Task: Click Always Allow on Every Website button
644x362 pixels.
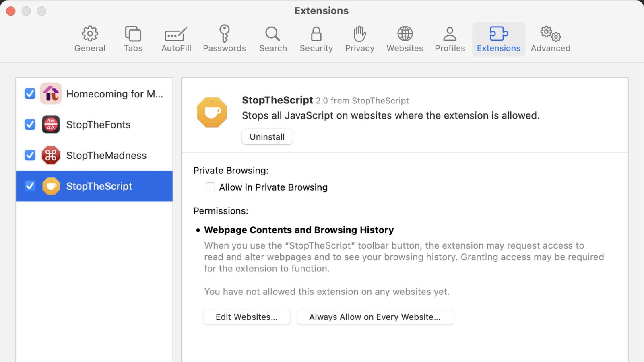Action: pos(375,317)
